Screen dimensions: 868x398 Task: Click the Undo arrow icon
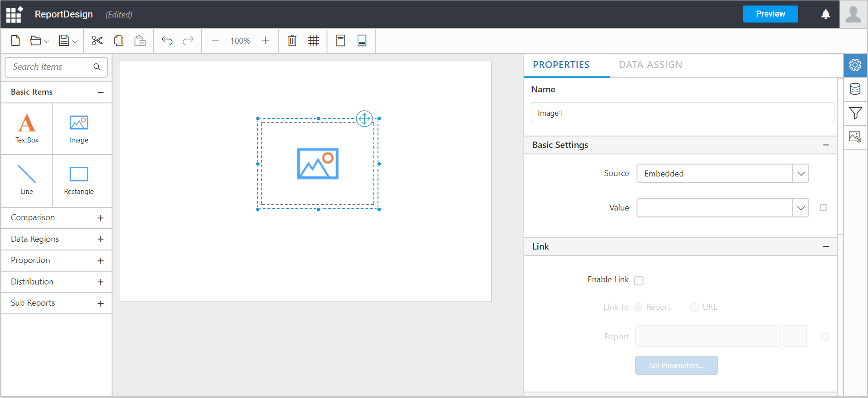[x=167, y=41]
